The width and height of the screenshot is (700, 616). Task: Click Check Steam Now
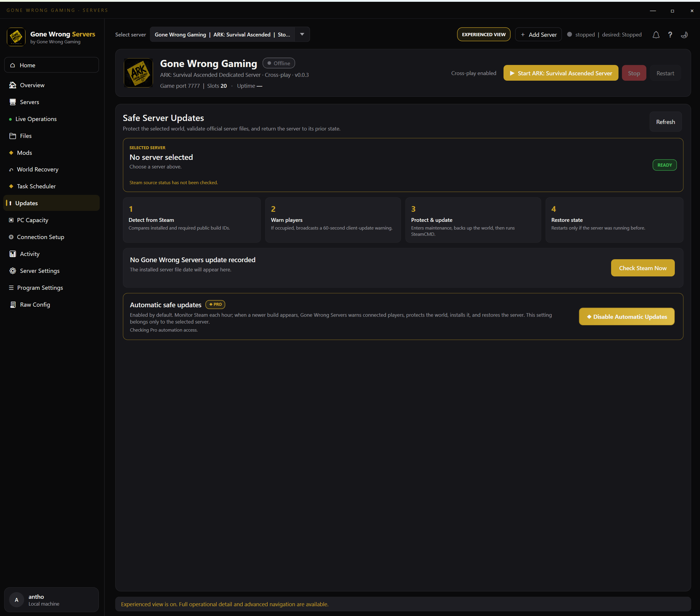click(x=643, y=268)
